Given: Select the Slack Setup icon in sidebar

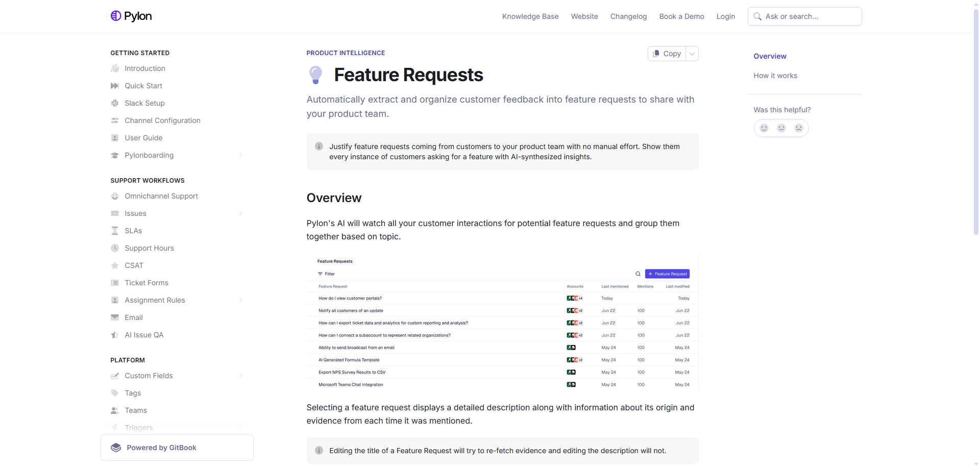Looking at the screenshot, I should [115, 103].
